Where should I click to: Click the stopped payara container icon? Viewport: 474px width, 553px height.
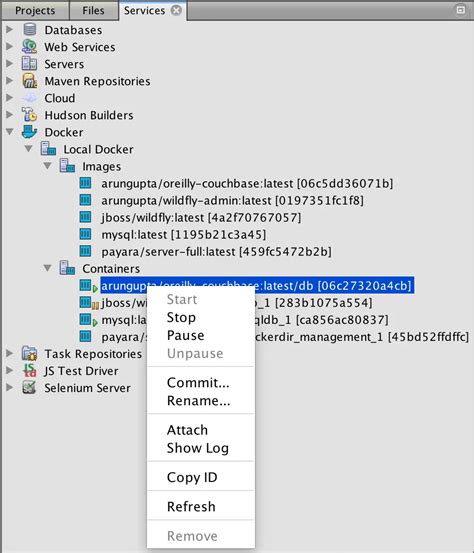coord(85,336)
